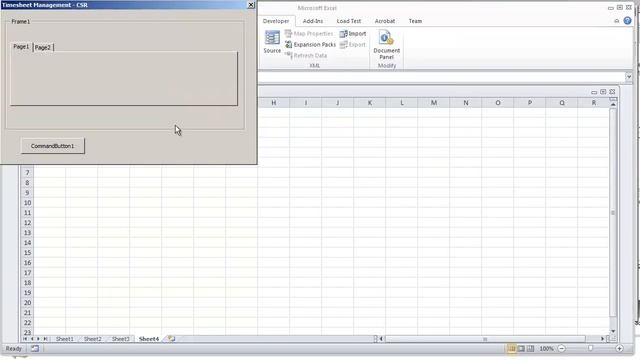Viewport: 640px width, 360px height.
Task: Select Page2 tab in the userform
Action: point(43,47)
